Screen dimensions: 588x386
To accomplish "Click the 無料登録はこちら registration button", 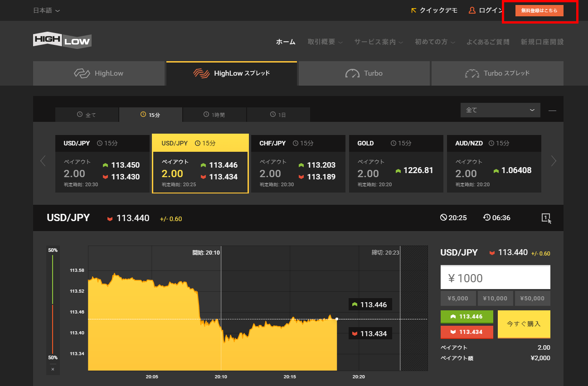I will coord(539,10).
